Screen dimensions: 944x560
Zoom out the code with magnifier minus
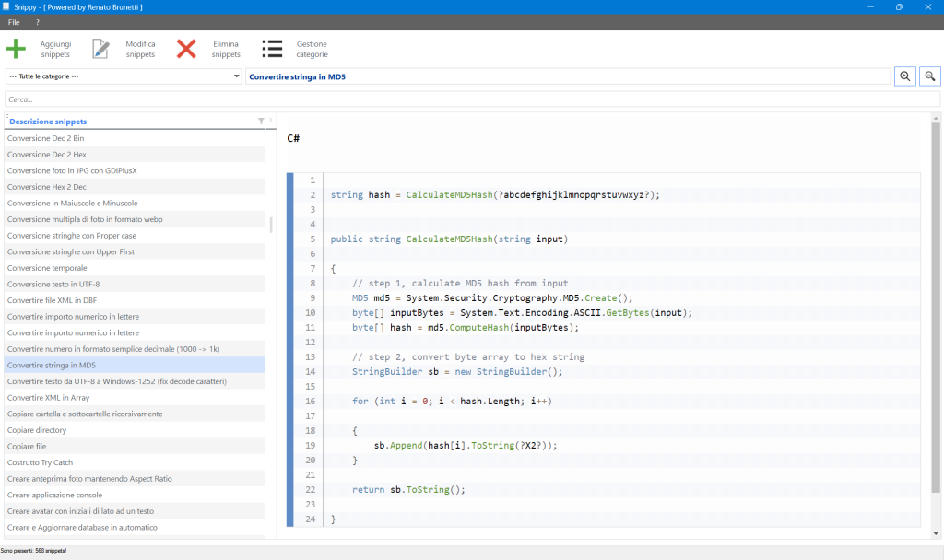click(929, 76)
